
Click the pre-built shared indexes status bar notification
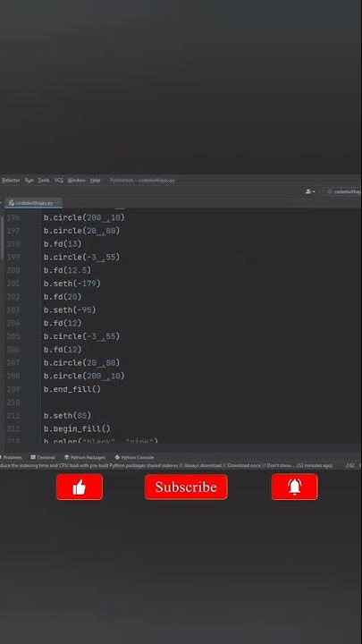tap(166, 465)
